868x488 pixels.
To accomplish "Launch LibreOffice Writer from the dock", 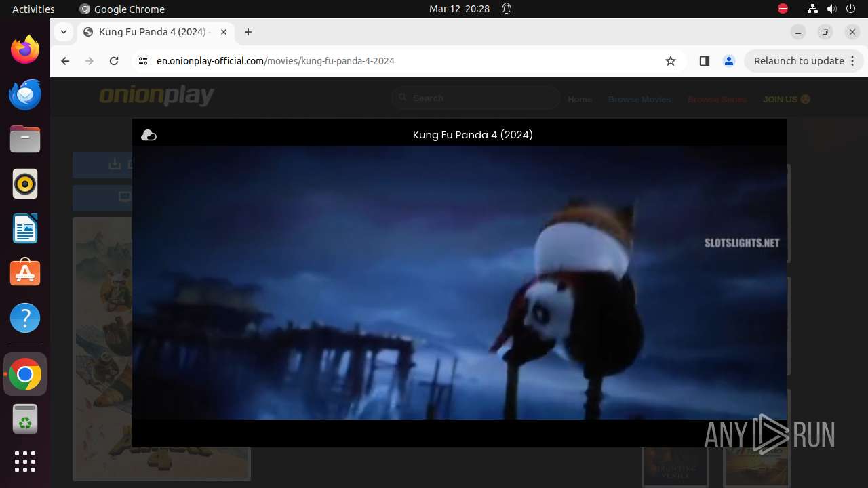I will [25, 229].
